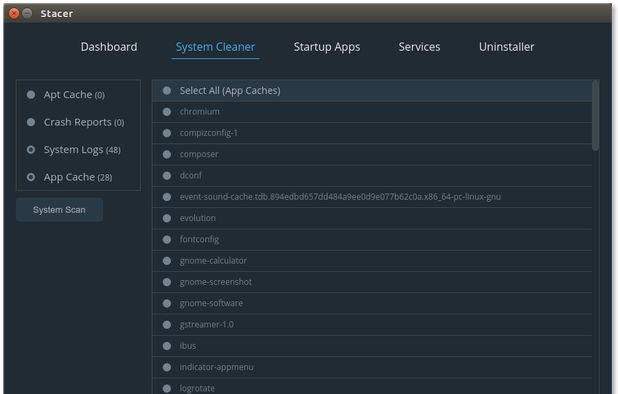Start the System Scan
Viewport: 618px width, 394px height.
click(60, 210)
